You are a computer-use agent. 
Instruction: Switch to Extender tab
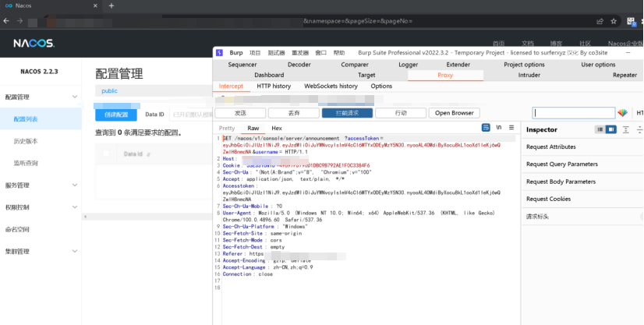458,65
